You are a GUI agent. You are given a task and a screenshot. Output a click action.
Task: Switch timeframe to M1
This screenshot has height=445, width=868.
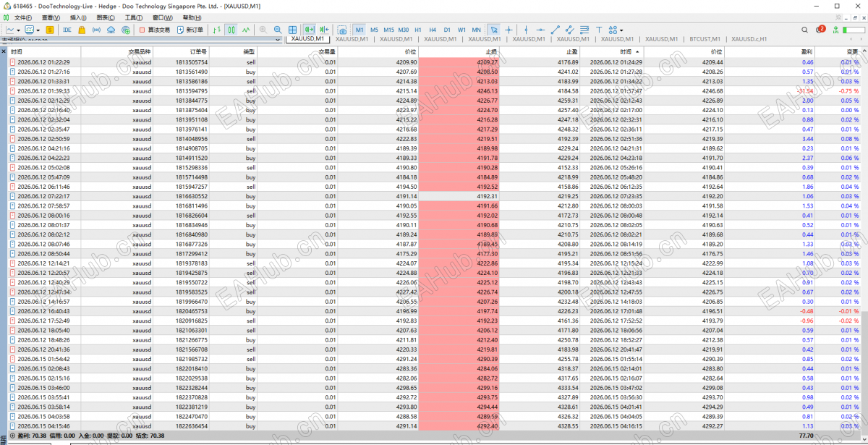point(359,30)
